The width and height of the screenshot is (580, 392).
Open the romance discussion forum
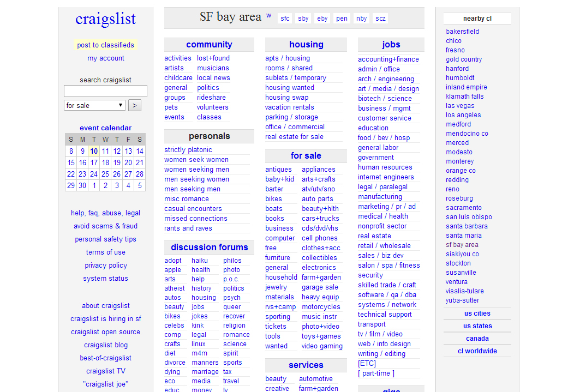click(x=236, y=335)
